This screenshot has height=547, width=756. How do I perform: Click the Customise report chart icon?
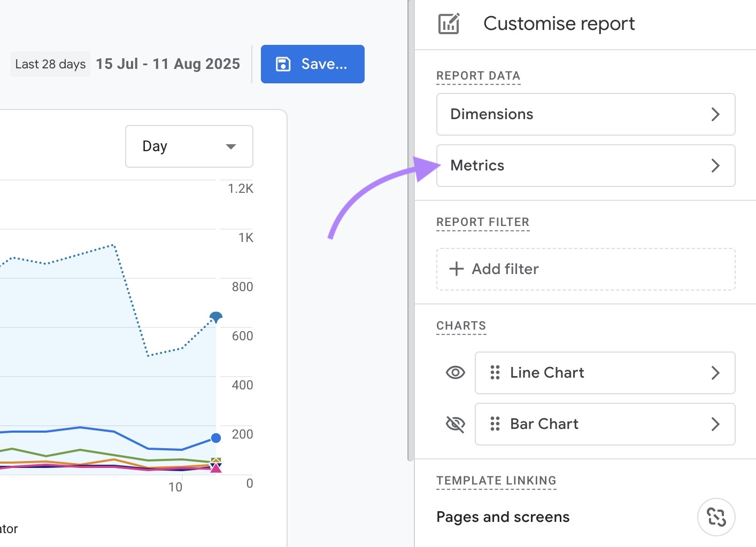(x=449, y=24)
